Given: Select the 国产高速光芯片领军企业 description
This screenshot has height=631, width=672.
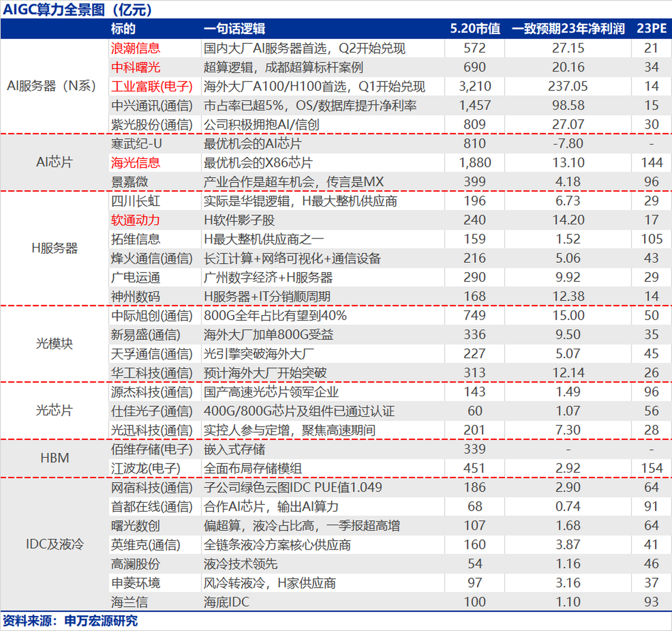Looking at the screenshot, I should pyautogui.click(x=271, y=392).
